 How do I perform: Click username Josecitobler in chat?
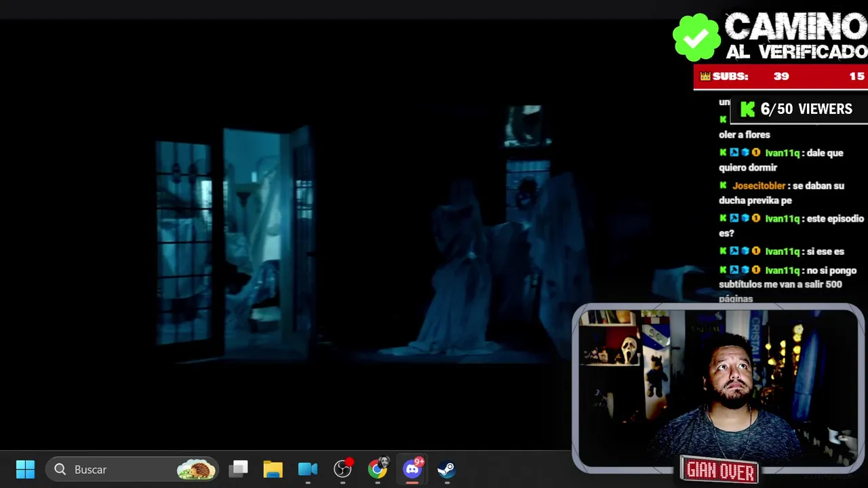(758, 186)
